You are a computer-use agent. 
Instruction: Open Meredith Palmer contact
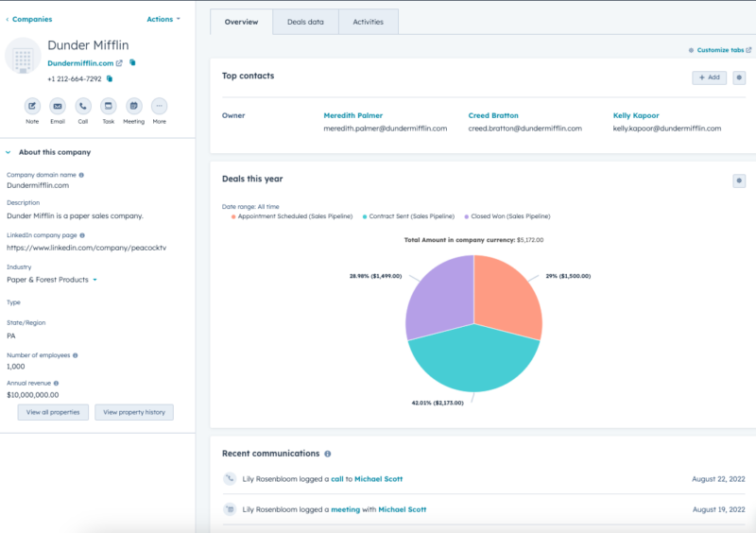tap(352, 115)
